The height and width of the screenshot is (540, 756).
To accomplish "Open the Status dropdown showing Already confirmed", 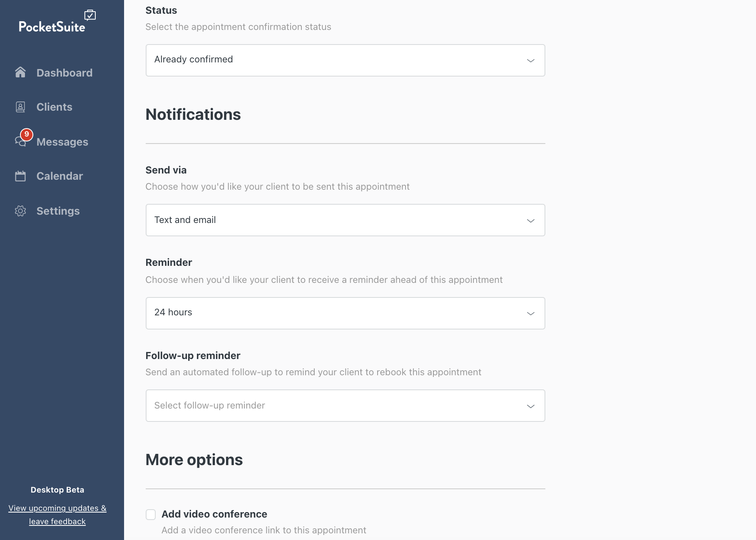I will 345,60.
